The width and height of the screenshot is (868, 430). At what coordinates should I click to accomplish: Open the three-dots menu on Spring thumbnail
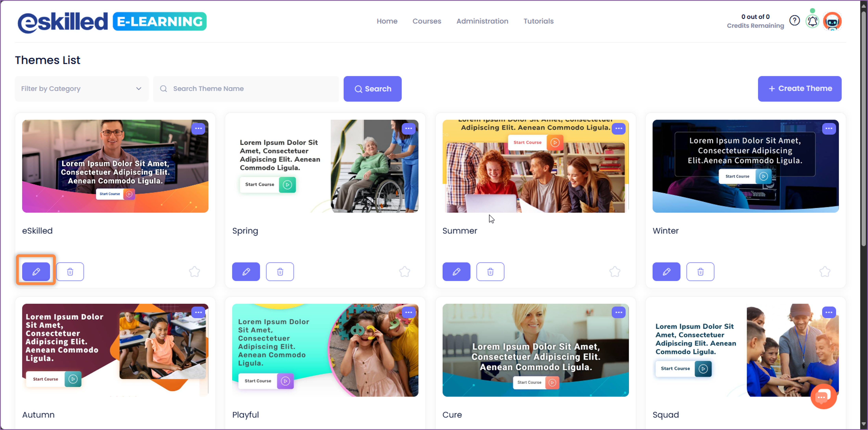coord(408,128)
